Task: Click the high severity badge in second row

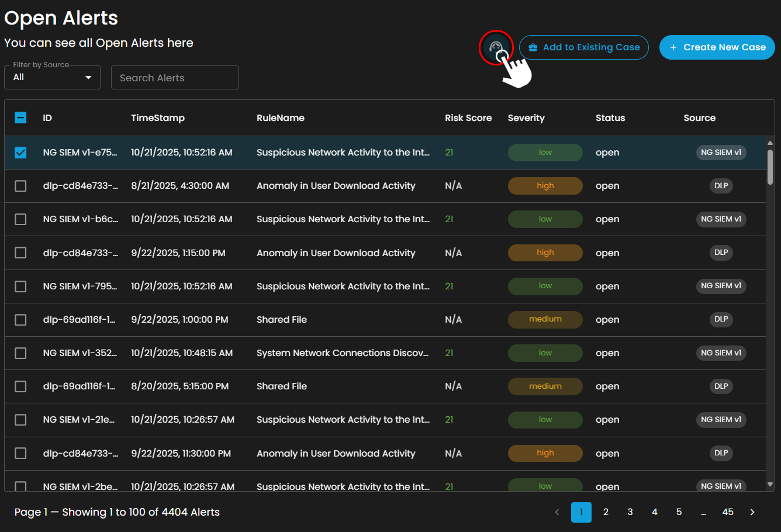Action: point(545,186)
